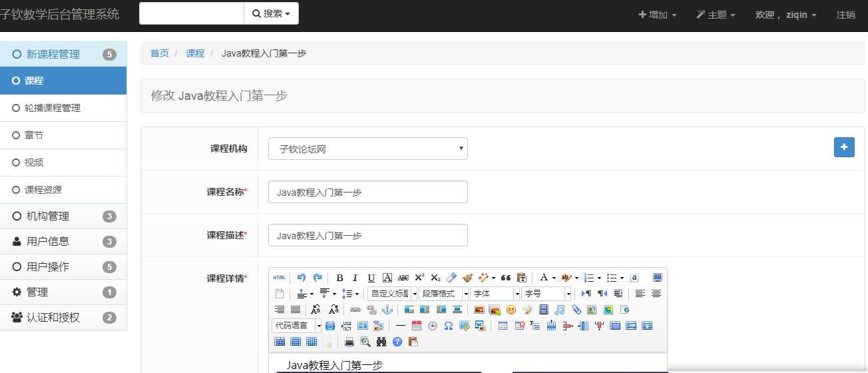Apply superscript formatting
Viewport: 868px width, 373px height.
[x=419, y=278]
